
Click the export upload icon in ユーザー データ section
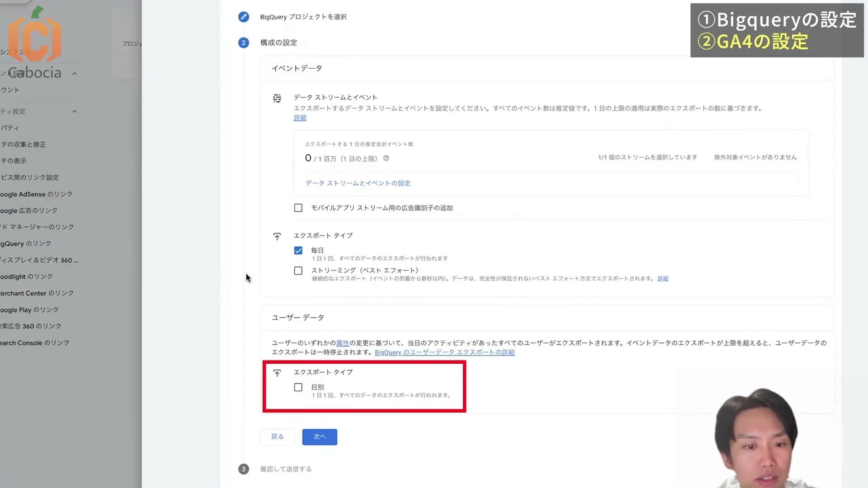[x=277, y=373]
